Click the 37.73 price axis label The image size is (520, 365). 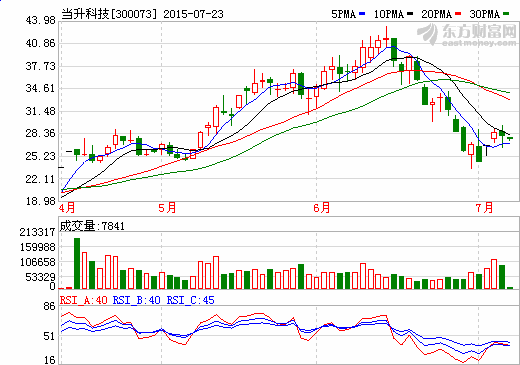click(40, 66)
